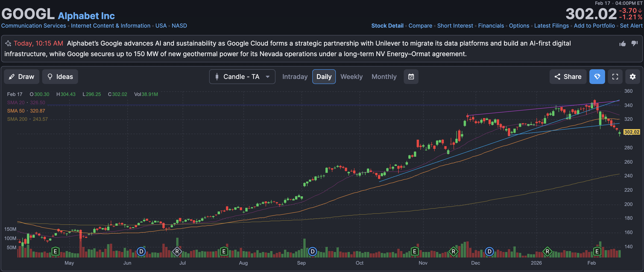The width and height of the screenshot is (644, 272).
Task: Open the calendar date range picker
Action: point(411,77)
